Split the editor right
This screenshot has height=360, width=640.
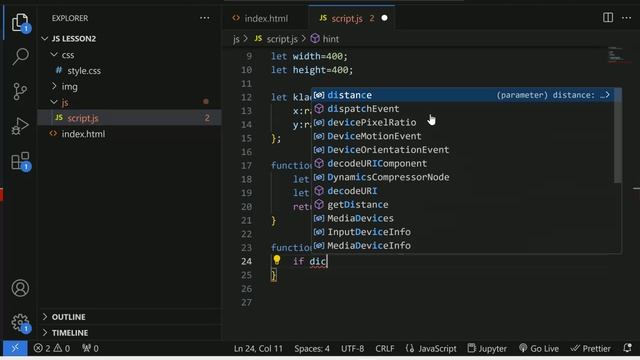tap(608, 18)
